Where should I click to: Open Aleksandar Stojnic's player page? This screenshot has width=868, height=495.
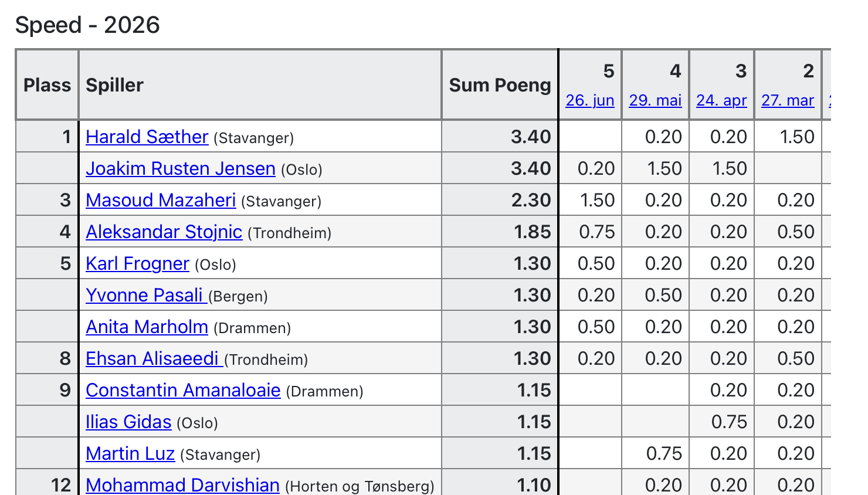point(164,232)
